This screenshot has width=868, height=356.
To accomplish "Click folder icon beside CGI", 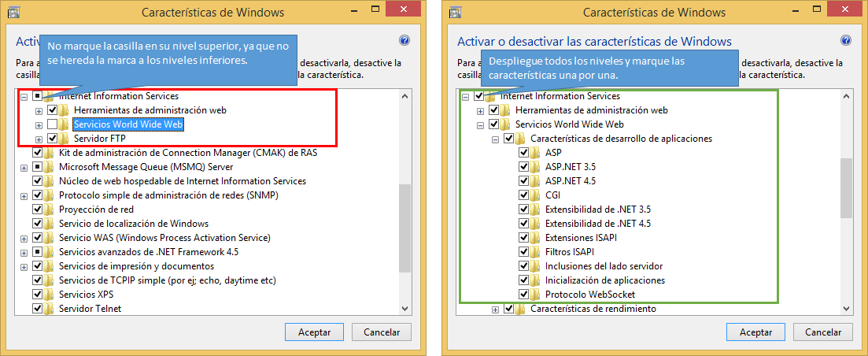I will (x=535, y=195).
